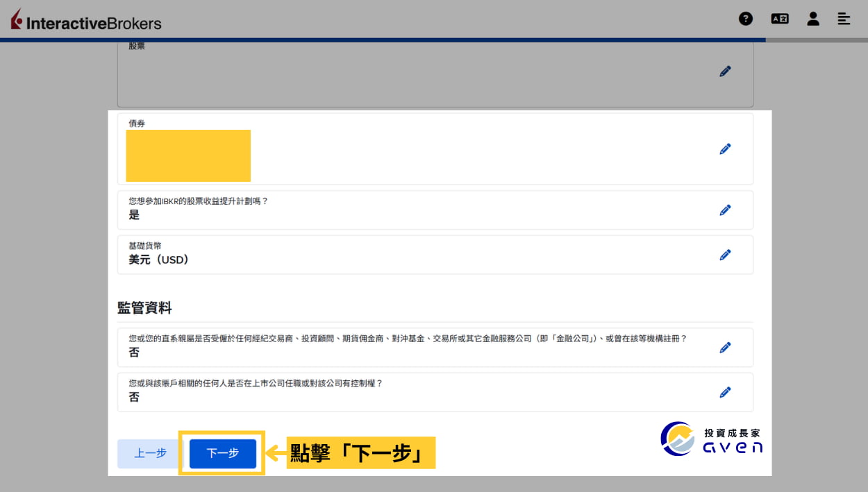
Task: Select the 美元（USD）value text
Action: pyautogui.click(x=159, y=260)
